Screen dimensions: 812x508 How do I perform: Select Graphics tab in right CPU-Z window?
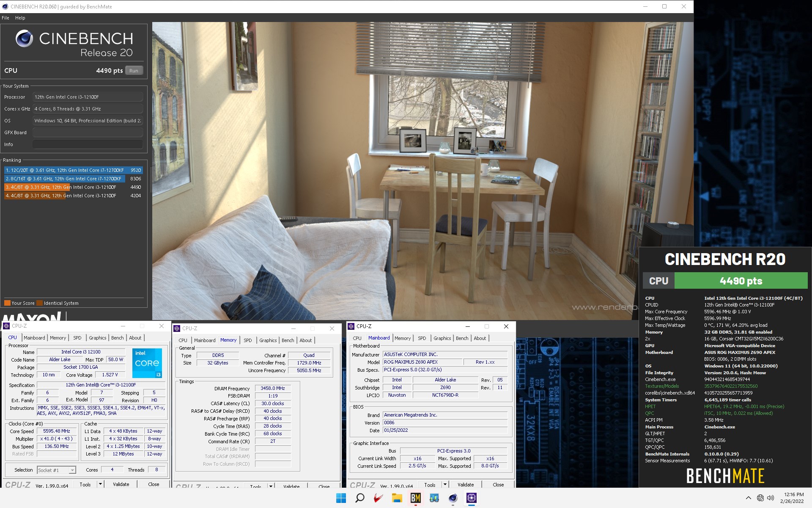click(442, 338)
